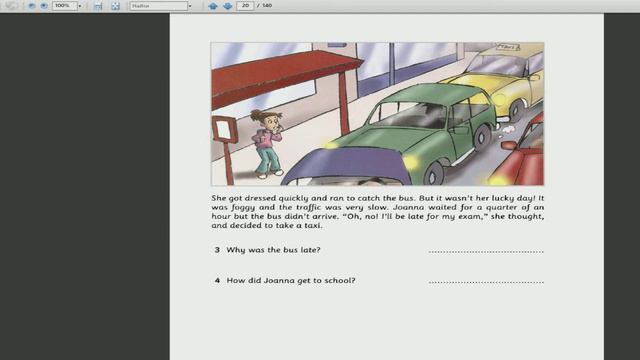Click the paragraph starting 'She got dressed quickly'
This screenshot has height=360, width=640.
[378, 211]
